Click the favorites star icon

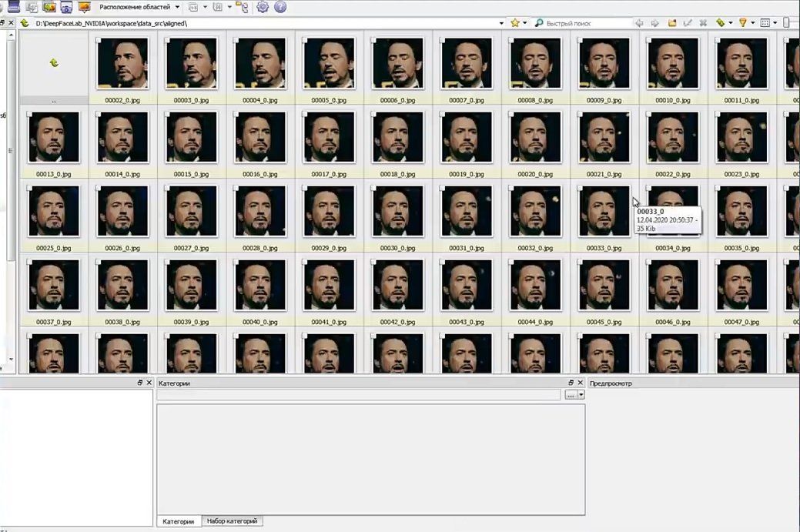[515, 23]
